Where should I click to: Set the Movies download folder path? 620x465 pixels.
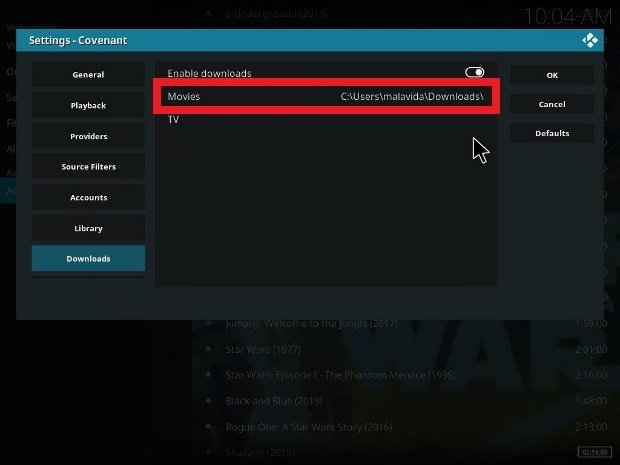326,96
